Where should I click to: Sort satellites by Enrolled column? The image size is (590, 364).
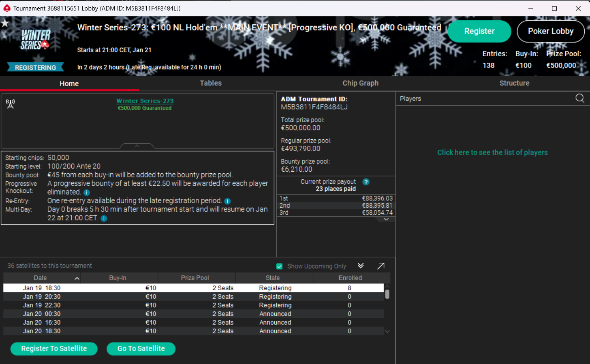[352, 278]
